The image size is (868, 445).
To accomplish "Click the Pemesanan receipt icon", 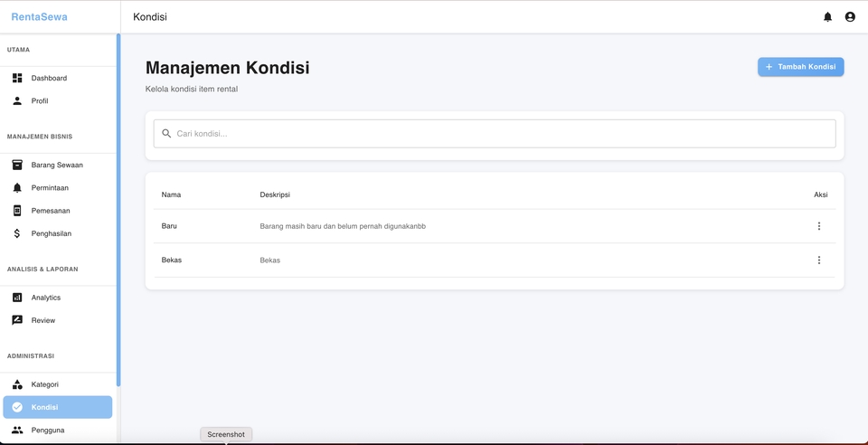I will (x=17, y=211).
